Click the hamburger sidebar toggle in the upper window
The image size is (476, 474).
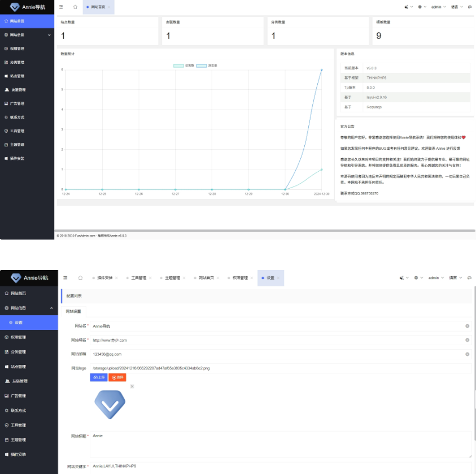pyautogui.click(x=61, y=7)
